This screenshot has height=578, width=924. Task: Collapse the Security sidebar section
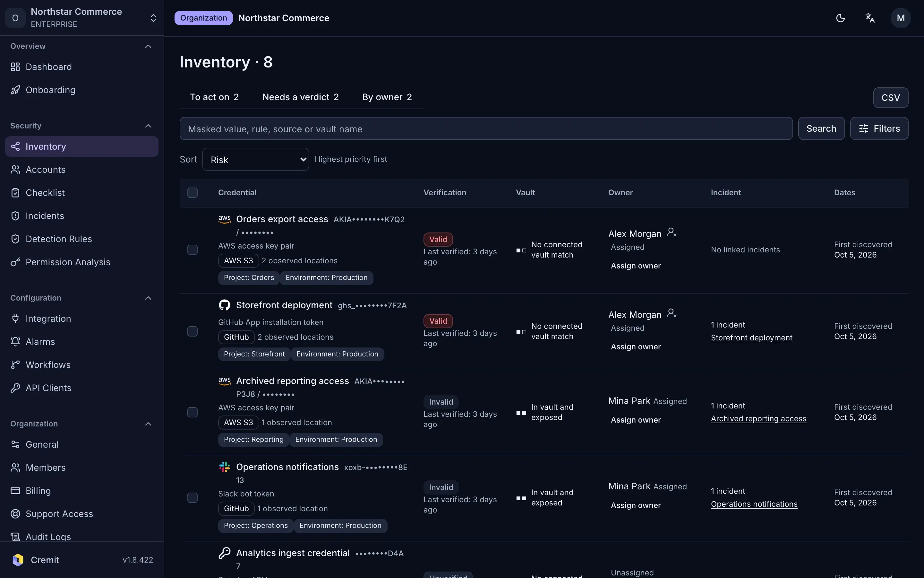[x=148, y=126]
